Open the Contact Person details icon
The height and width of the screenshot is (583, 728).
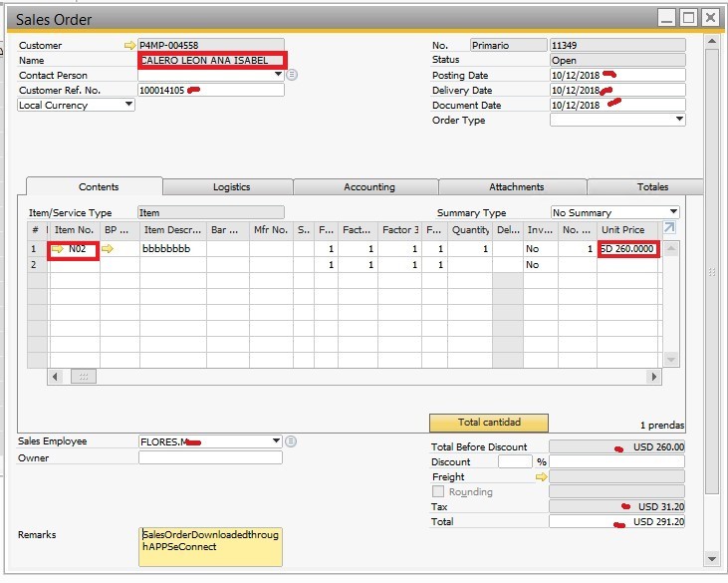pos(293,75)
